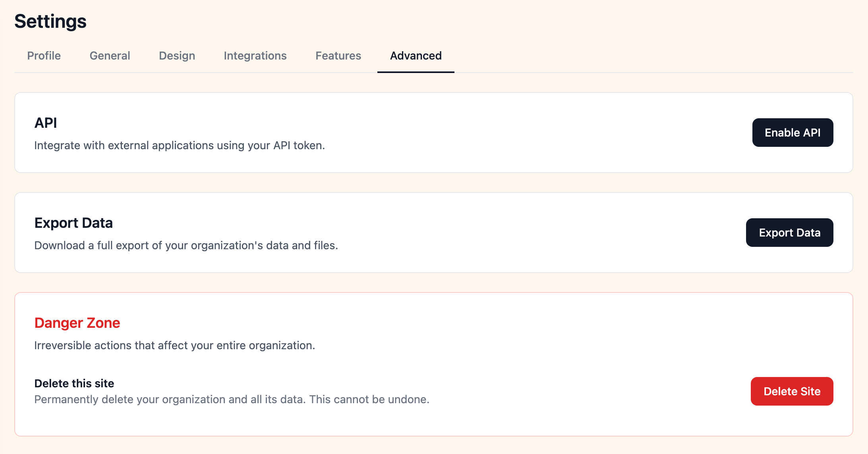Click the Export Data section heading

(73, 223)
